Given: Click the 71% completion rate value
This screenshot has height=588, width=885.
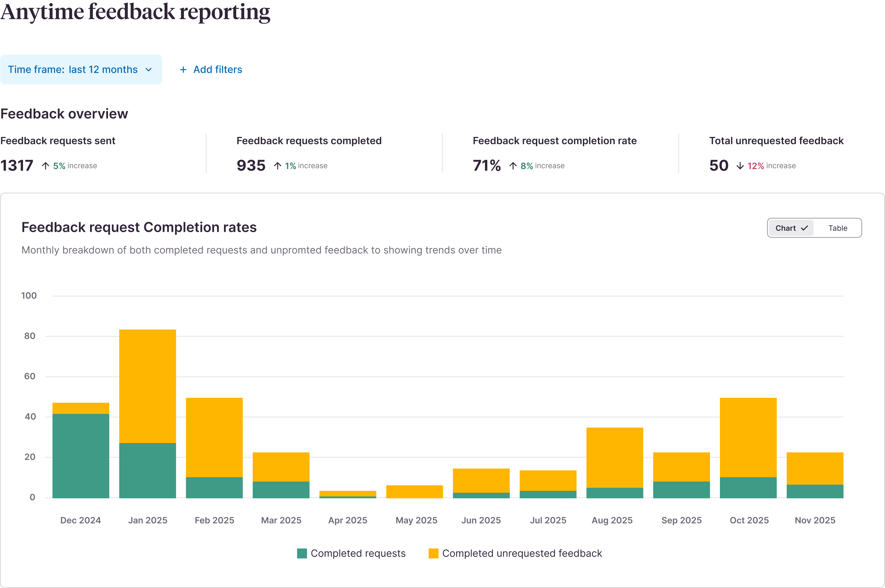Looking at the screenshot, I should click(x=487, y=166).
